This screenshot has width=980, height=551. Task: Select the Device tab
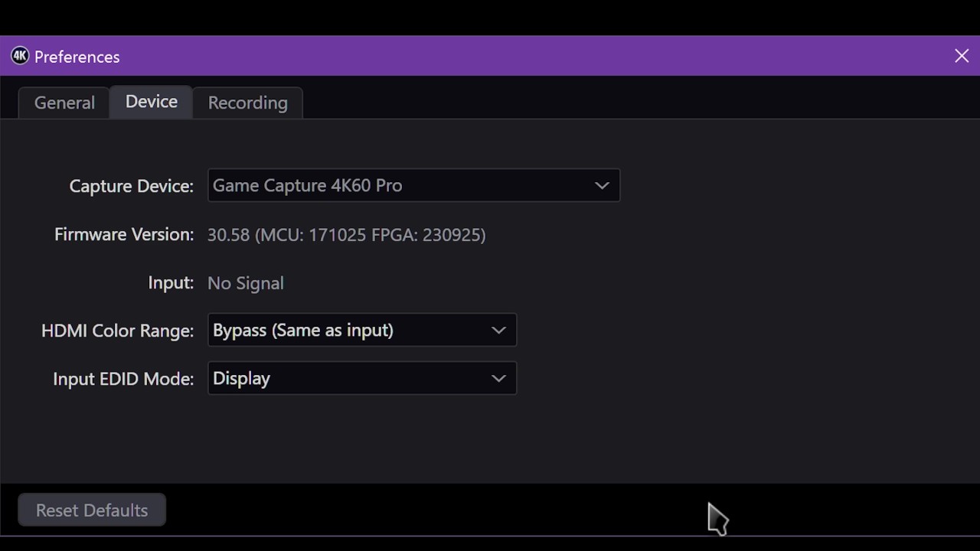pyautogui.click(x=151, y=102)
